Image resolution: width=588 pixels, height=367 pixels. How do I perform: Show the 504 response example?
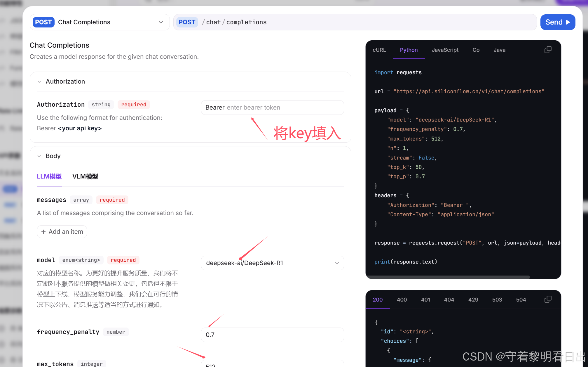tap(521, 300)
